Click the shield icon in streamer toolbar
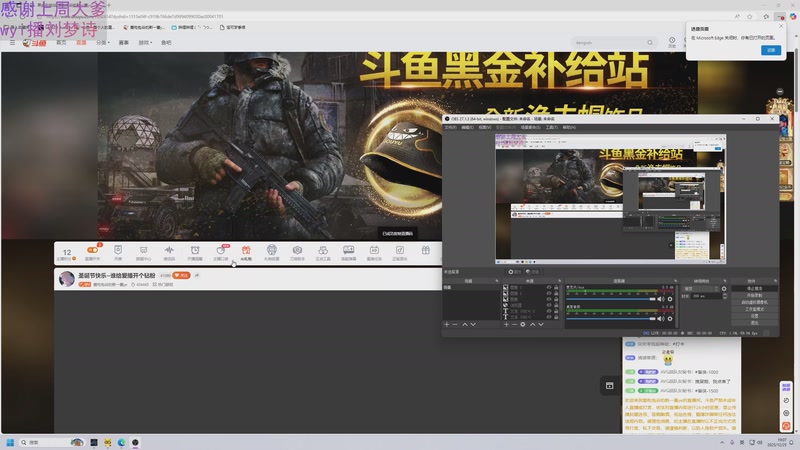 click(x=118, y=250)
